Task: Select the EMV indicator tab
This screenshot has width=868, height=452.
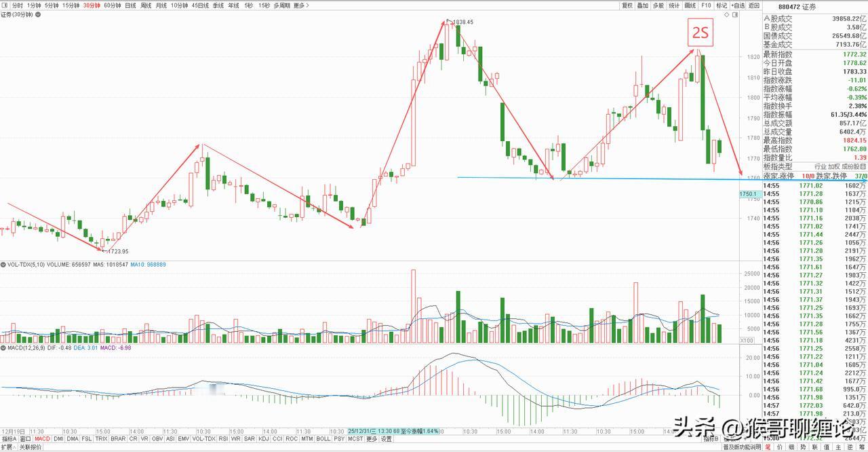Action: click(183, 439)
